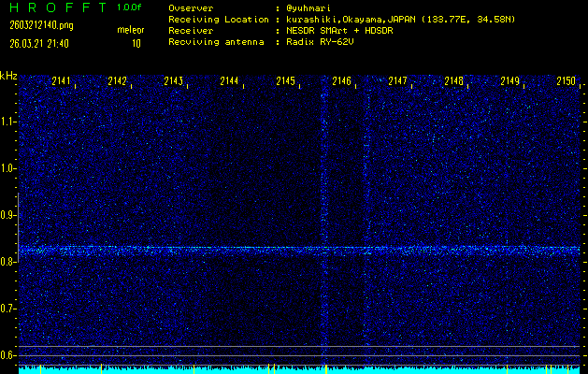Click the kHz axis unit label

[x=8, y=75]
